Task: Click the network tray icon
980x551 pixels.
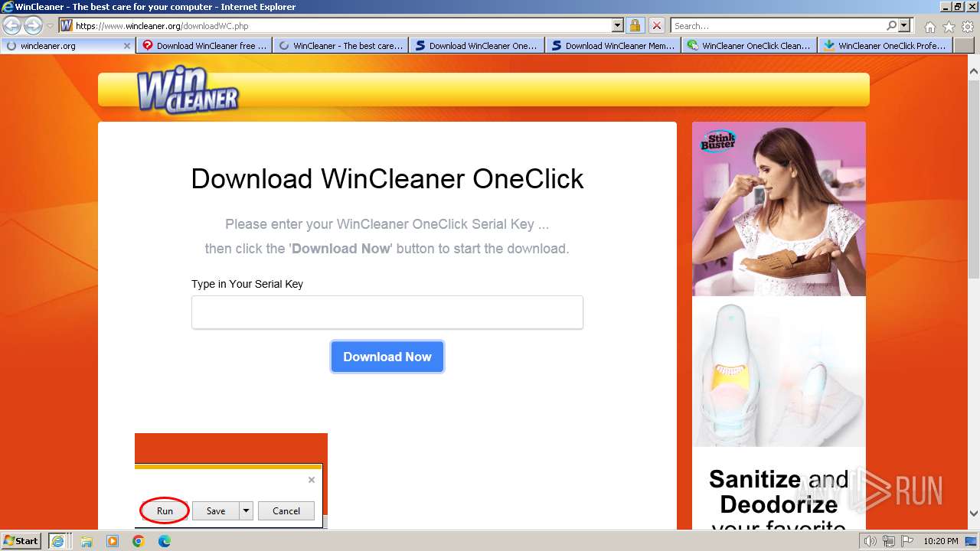Action: 889,542
